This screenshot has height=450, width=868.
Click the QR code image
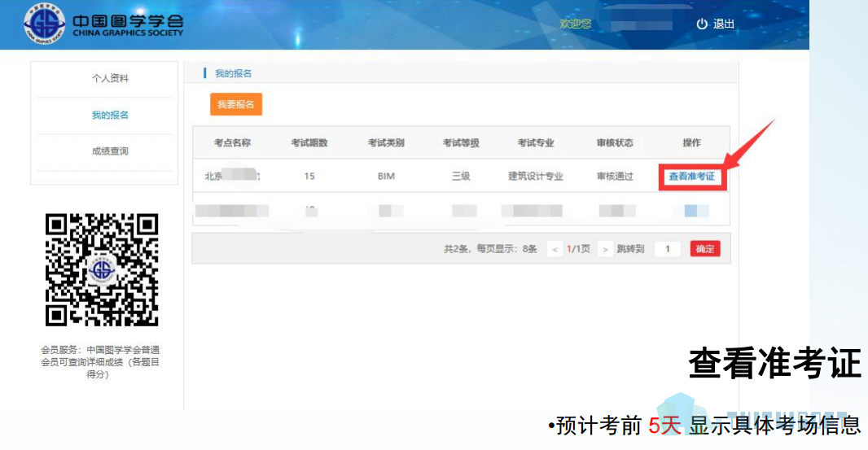(102, 269)
